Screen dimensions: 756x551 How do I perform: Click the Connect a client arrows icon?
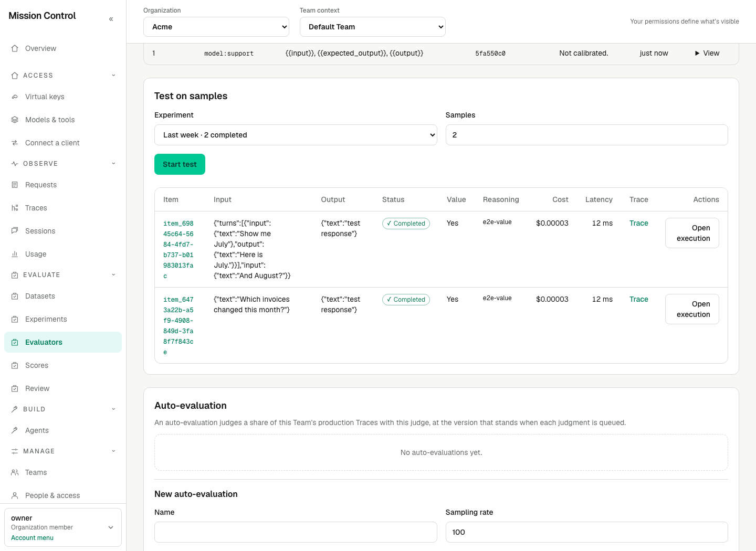[x=15, y=143]
